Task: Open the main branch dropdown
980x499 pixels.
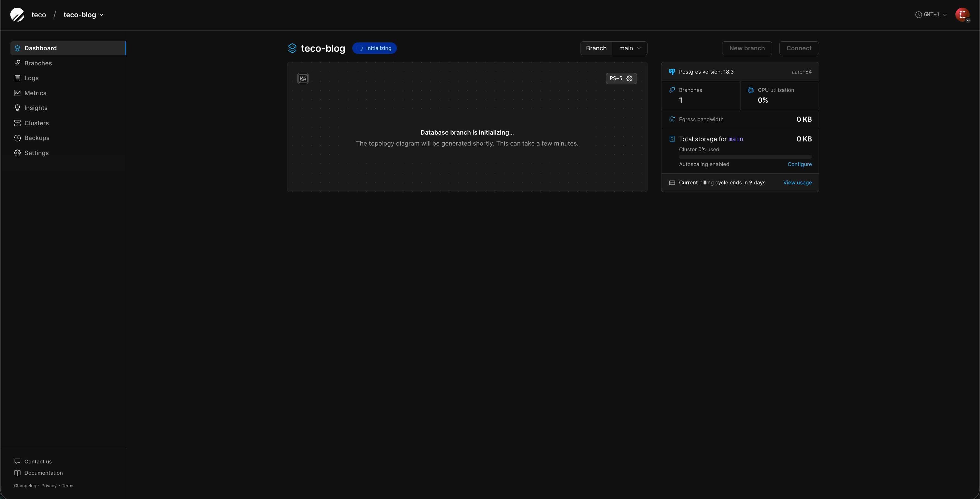Action: (630, 48)
